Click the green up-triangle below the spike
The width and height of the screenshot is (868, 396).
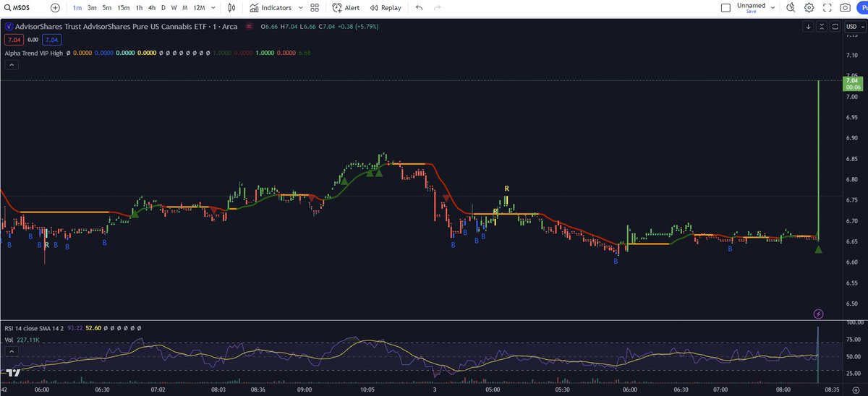pos(818,249)
